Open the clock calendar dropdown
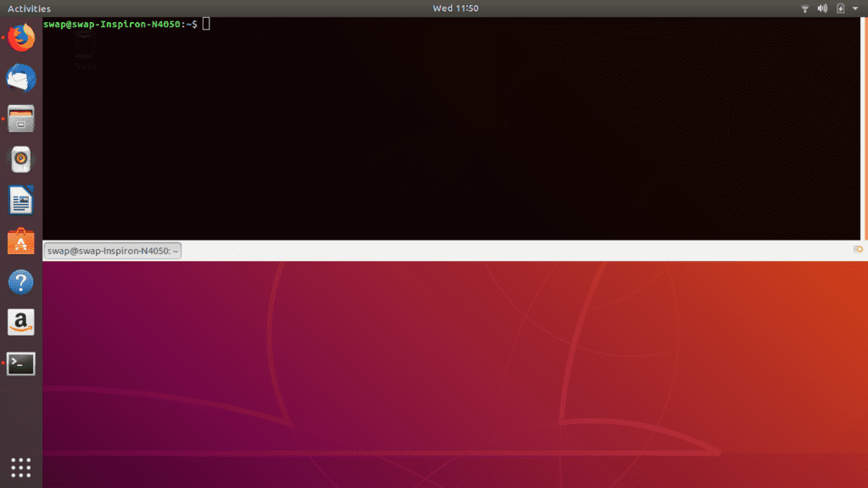 (454, 8)
